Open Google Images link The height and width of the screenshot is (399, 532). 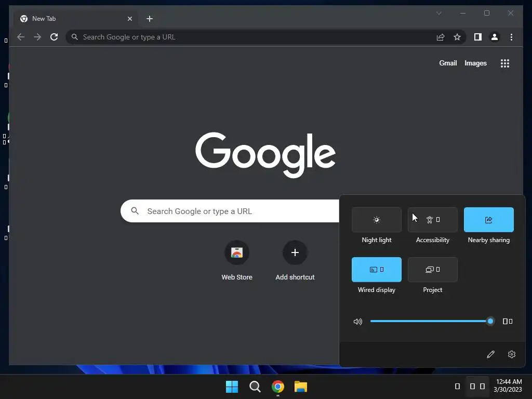point(475,63)
